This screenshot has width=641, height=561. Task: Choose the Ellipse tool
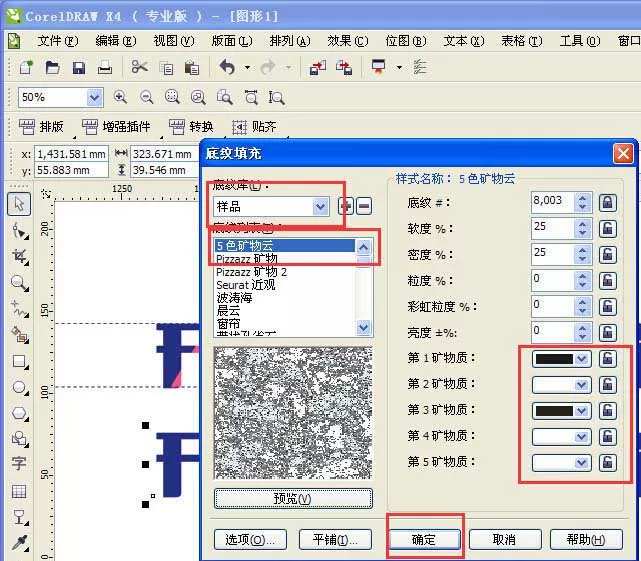(x=19, y=387)
